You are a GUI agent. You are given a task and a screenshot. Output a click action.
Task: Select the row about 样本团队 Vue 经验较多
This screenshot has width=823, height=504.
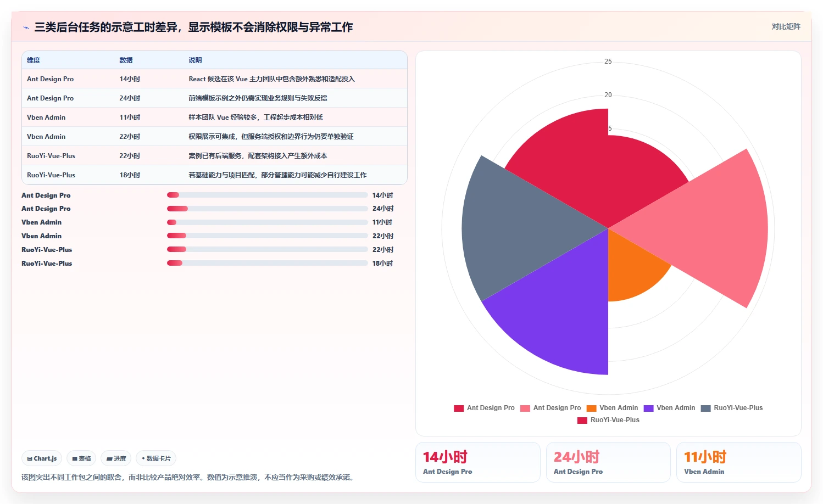click(x=214, y=117)
